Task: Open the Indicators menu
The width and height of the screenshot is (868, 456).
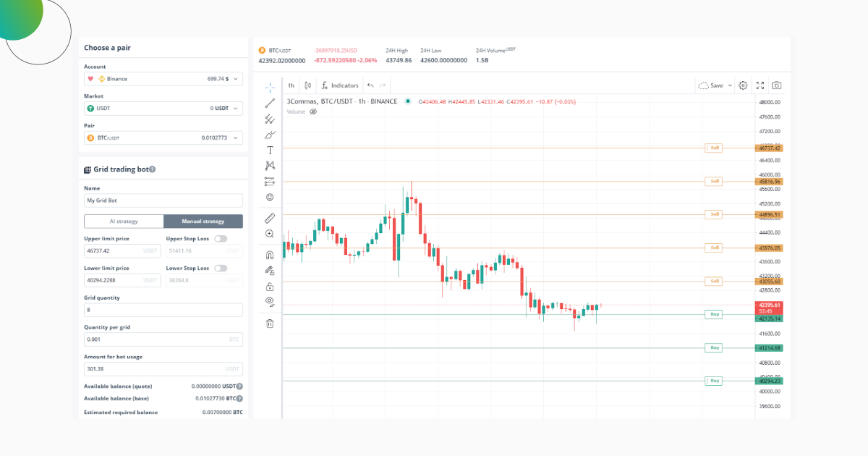Action: tap(340, 85)
